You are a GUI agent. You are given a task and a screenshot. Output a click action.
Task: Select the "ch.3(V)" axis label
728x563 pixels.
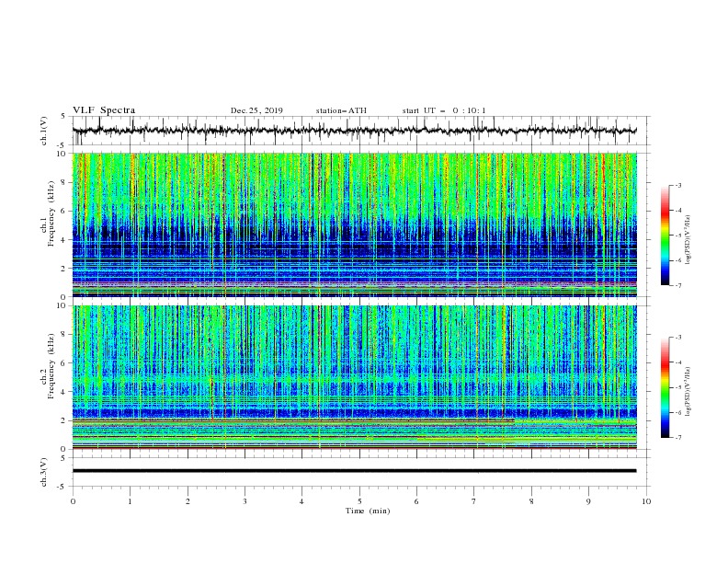pyautogui.click(x=44, y=472)
